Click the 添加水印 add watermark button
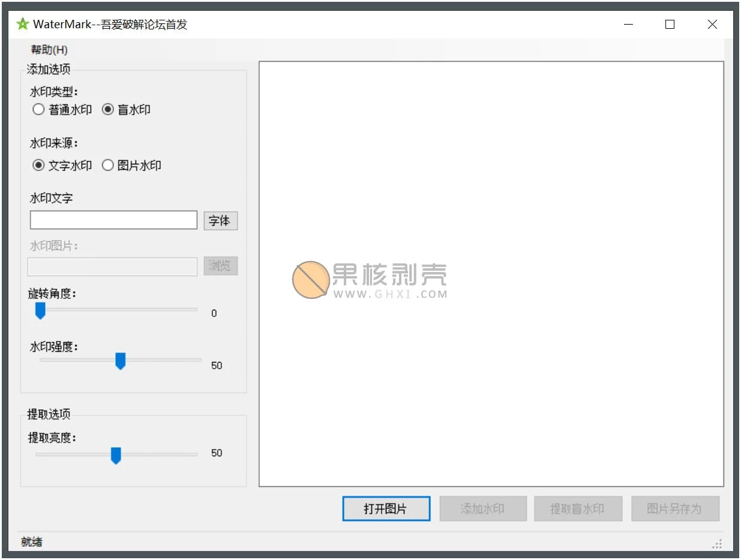Viewport: 741px width, 560px height. click(483, 508)
